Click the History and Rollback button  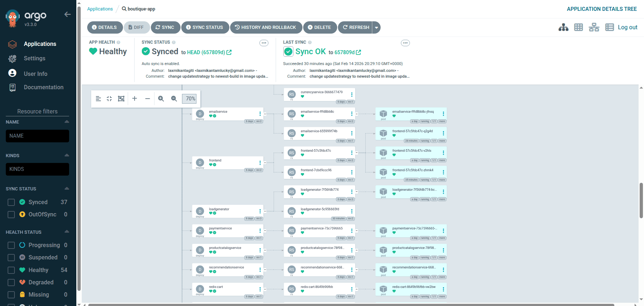point(266,27)
